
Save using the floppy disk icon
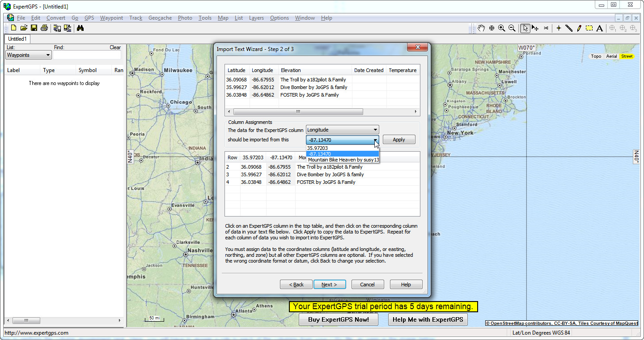[x=34, y=28]
